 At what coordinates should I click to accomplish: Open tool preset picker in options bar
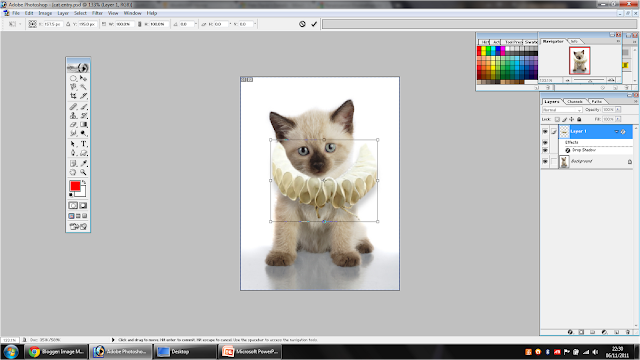[14, 24]
